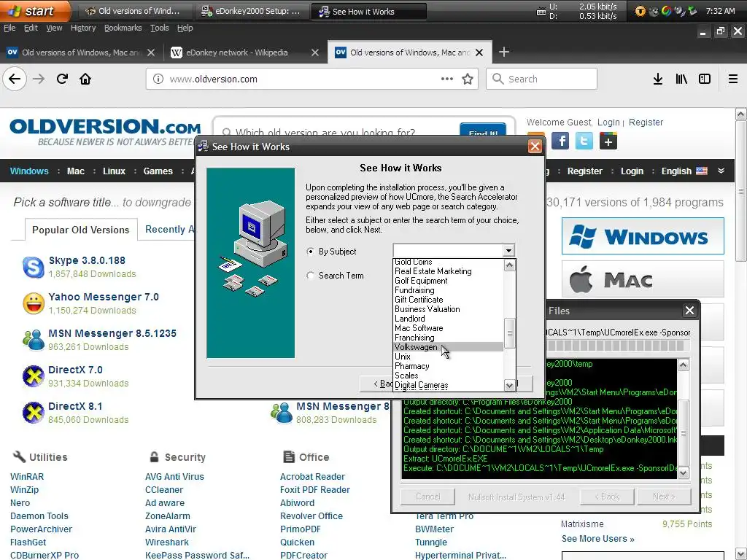The width and height of the screenshot is (747, 560).
Task: Open the By Subject combo box arrow
Action: 508,251
